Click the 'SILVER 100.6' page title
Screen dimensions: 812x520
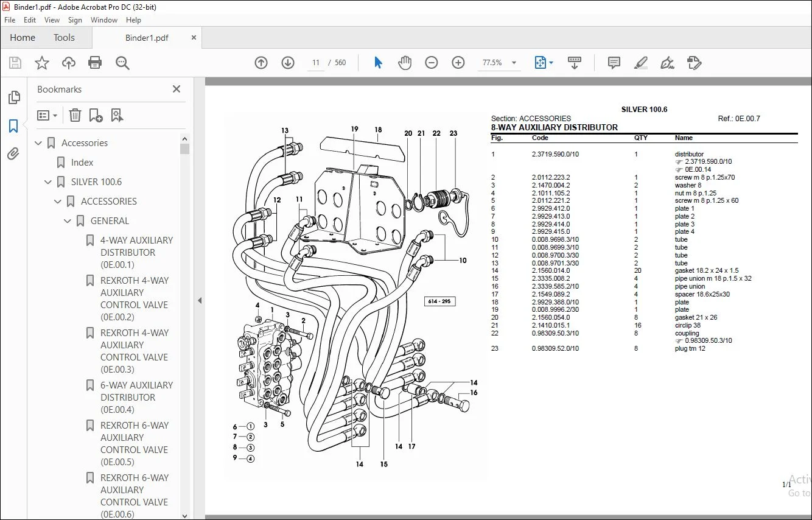coord(644,110)
